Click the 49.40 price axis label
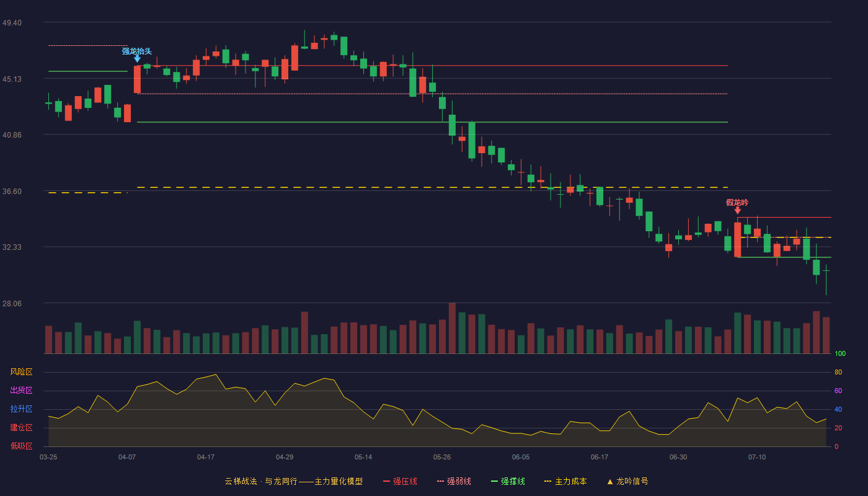 [x=12, y=23]
